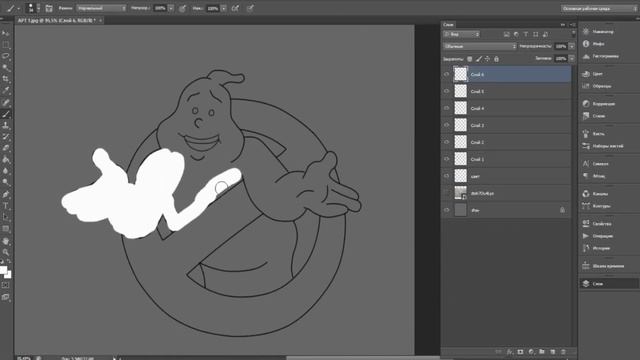Click the layer opacity value field
The width and height of the screenshot is (640, 360).
[561, 47]
